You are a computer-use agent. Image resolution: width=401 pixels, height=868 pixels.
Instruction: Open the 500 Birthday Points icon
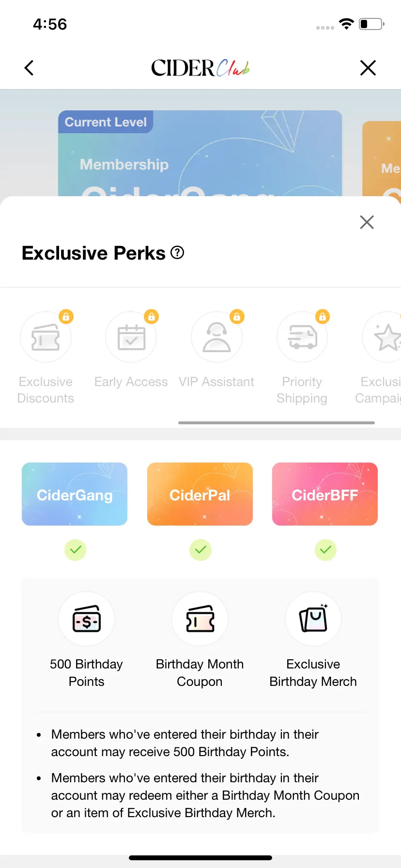(87, 619)
